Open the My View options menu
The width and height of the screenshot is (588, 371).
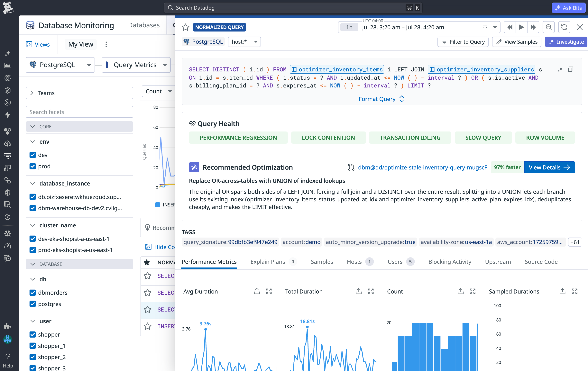coord(106,44)
